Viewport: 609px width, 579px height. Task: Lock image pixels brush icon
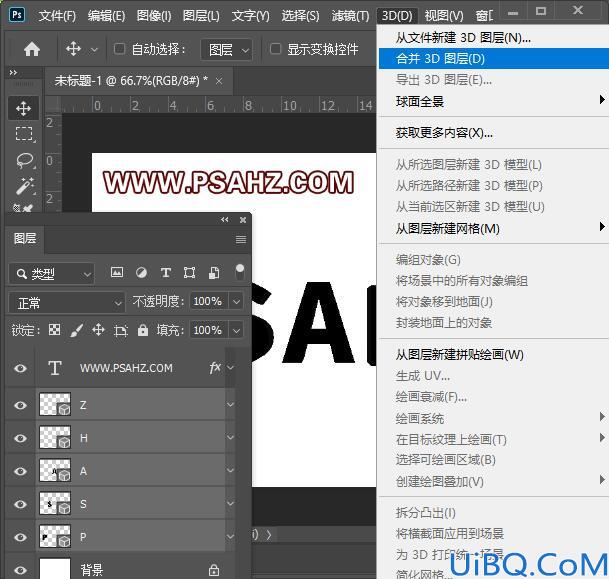pos(77,330)
